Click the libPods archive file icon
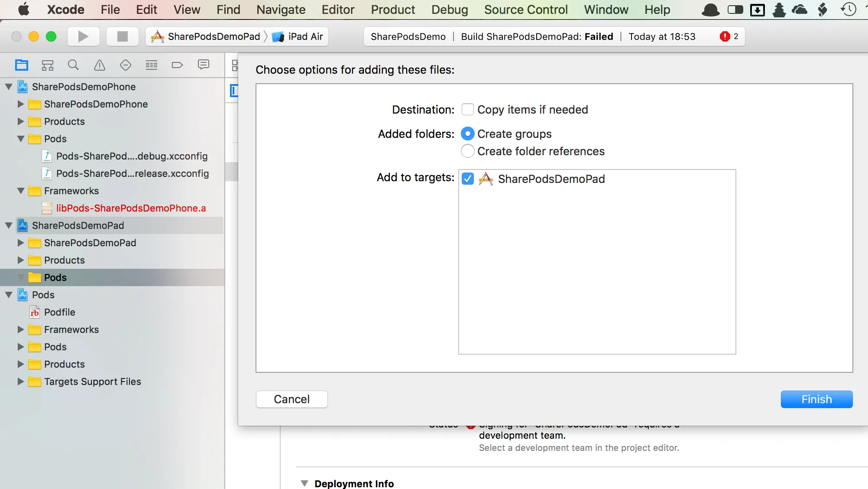The height and width of the screenshot is (489, 868). (47, 208)
